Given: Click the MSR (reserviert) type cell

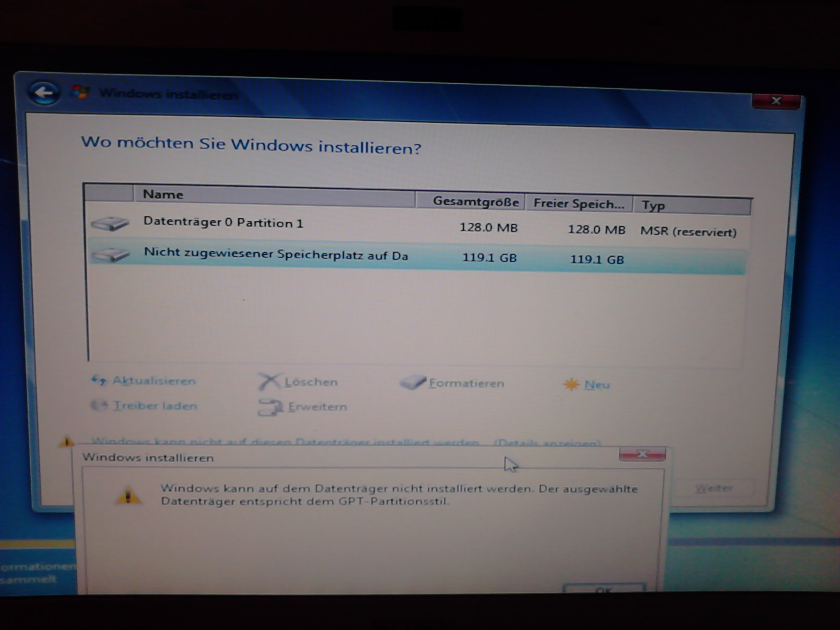Looking at the screenshot, I should pyautogui.click(x=688, y=232).
